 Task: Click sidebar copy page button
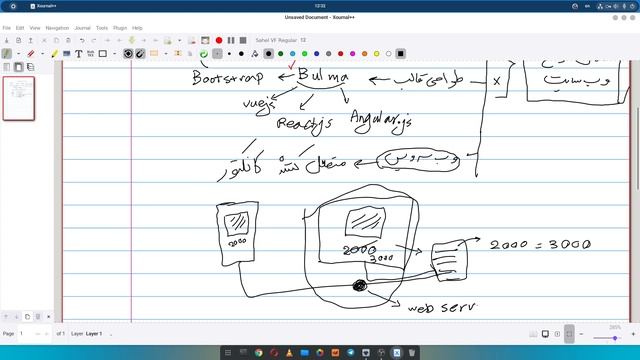[x=27, y=316]
